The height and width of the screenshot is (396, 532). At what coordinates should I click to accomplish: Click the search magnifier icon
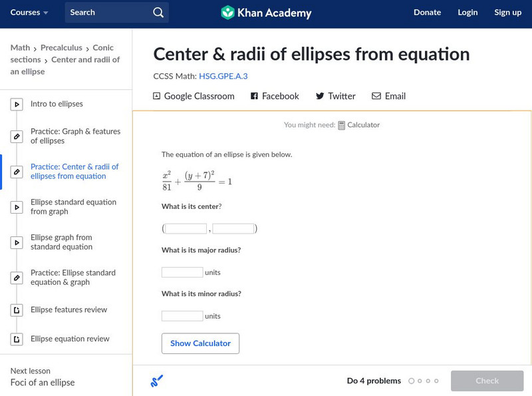(x=158, y=13)
